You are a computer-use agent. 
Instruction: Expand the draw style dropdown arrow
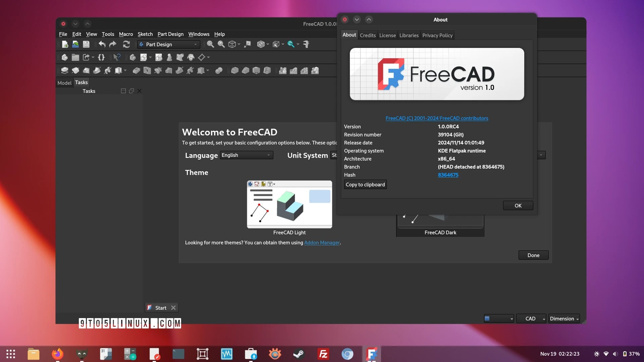coord(268,44)
